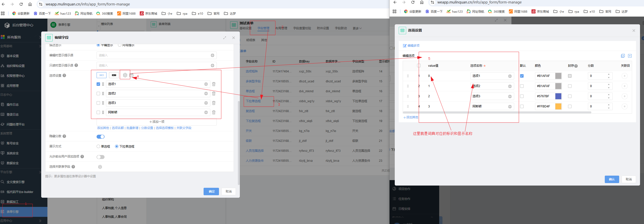
Task: Click the duplicate icon above 编辑选项 table
Action: (x=623, y=56)
